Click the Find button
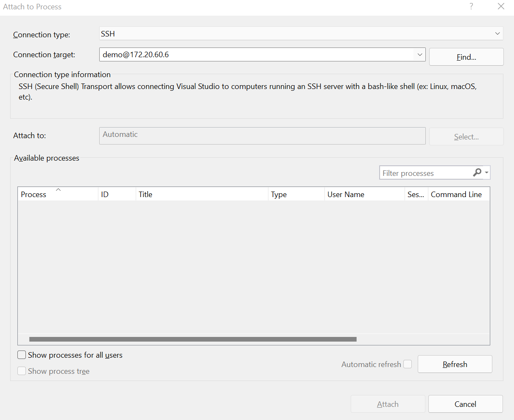514x420 pixels. (x=466, y=57)
